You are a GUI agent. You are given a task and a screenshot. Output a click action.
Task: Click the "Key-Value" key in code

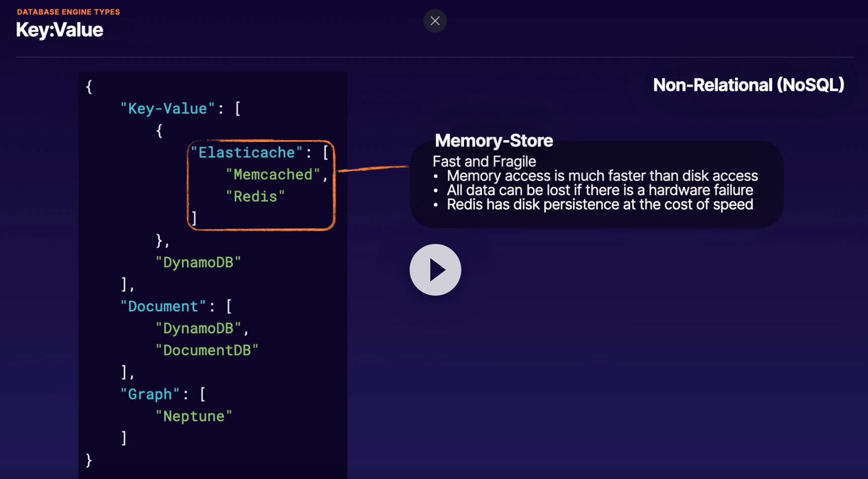point(167,109)
